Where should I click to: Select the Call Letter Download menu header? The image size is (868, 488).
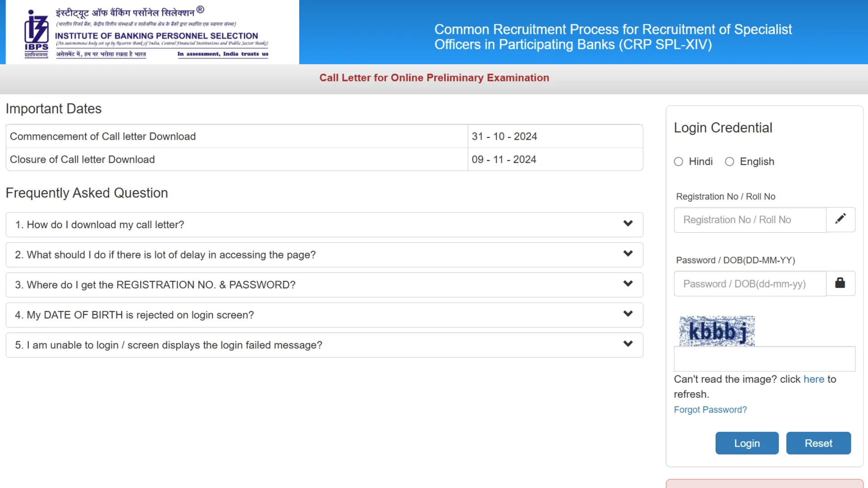click(x=434, y=77)
